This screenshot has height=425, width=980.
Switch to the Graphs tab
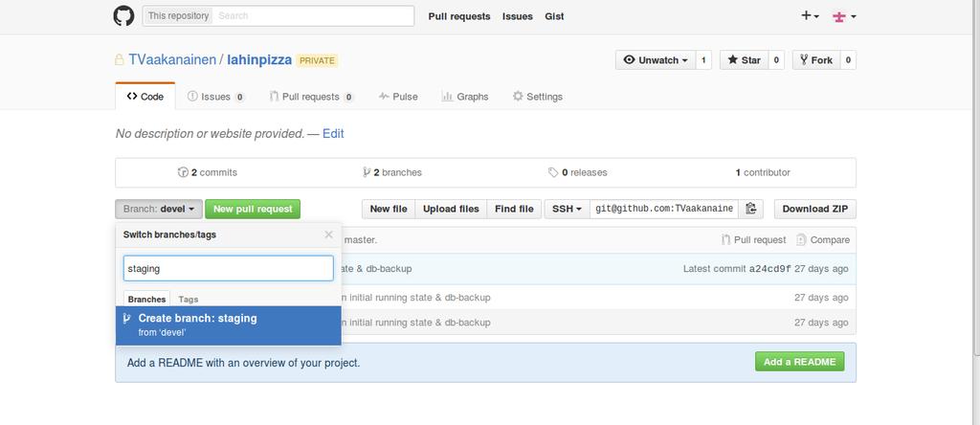465,97
